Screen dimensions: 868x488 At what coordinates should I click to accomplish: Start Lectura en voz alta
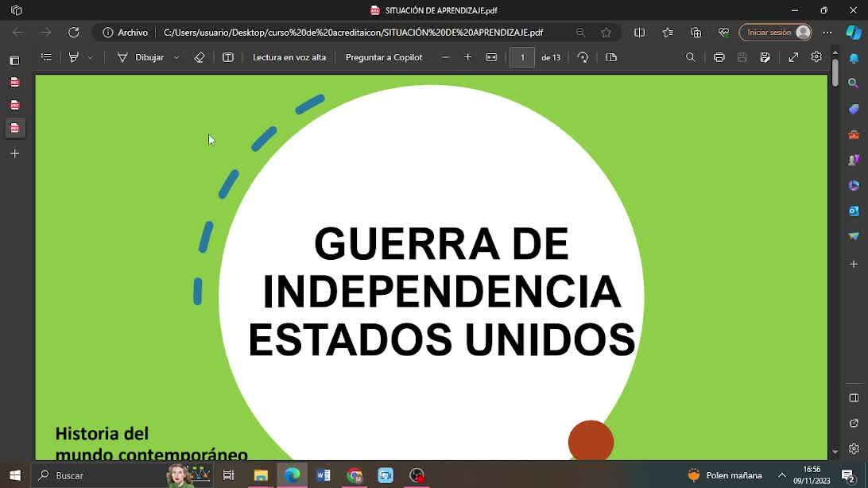coord(289,57)
